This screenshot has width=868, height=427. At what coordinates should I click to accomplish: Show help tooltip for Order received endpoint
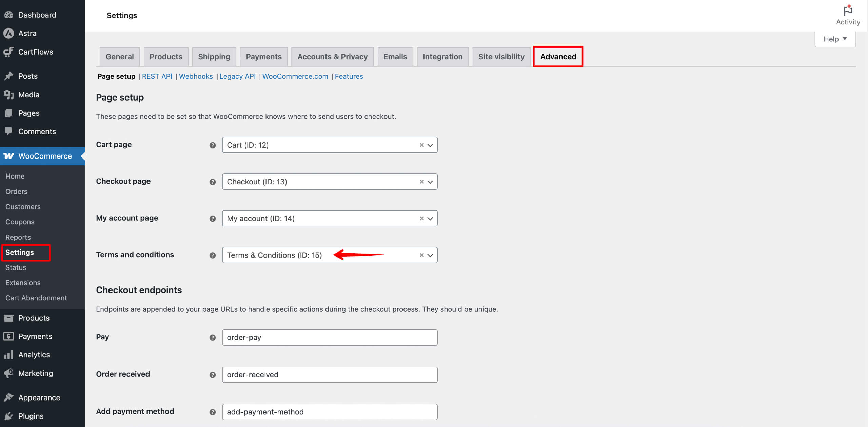(213, 375)
